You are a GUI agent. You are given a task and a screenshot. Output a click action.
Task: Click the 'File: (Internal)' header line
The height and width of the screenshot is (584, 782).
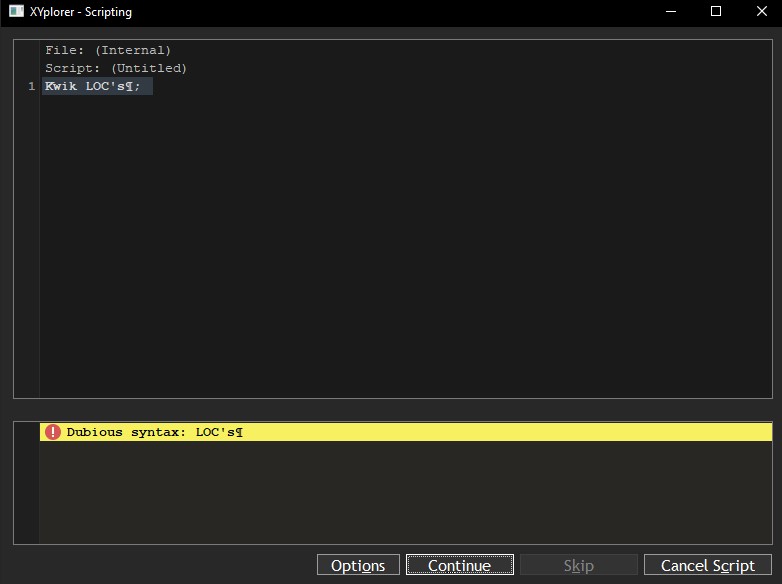pos(108,50)
